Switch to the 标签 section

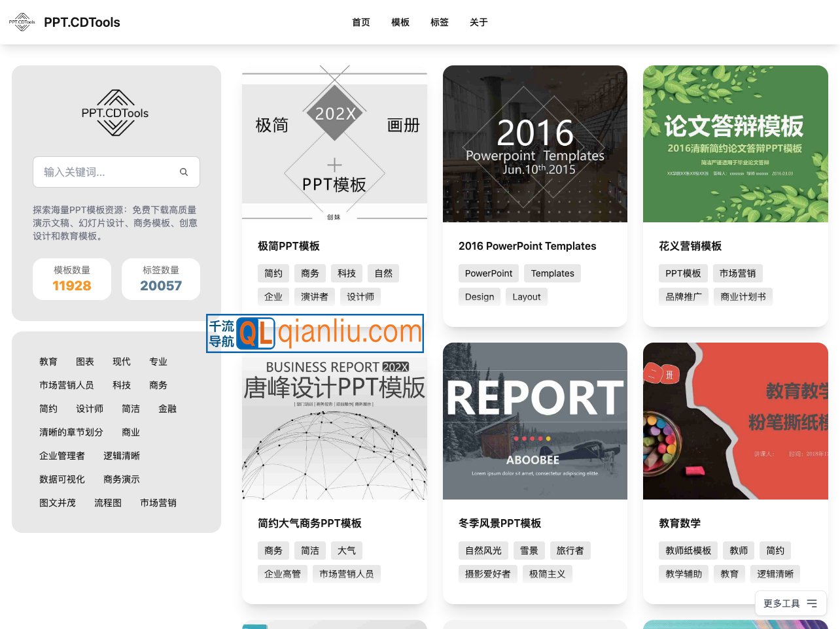439,22
